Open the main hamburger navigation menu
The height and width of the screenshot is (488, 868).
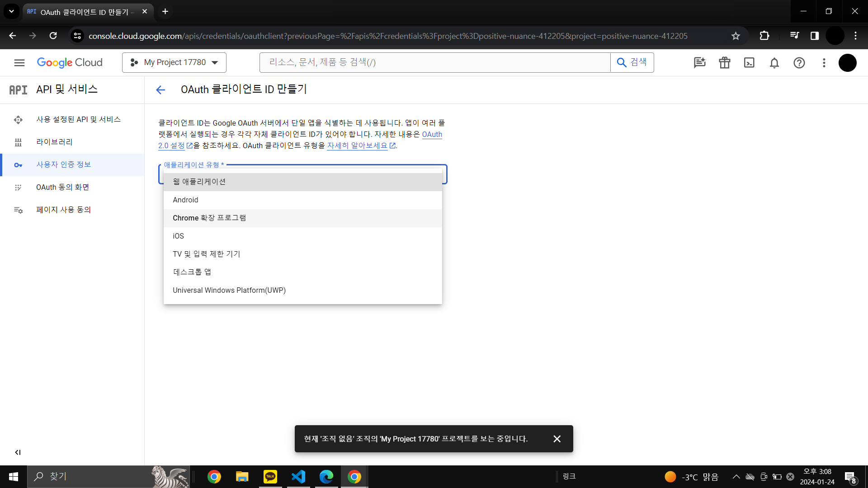[19, 63]
